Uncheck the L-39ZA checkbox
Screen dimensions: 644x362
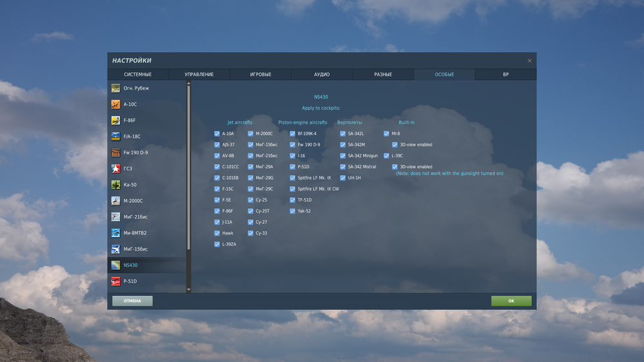[217, 245]
